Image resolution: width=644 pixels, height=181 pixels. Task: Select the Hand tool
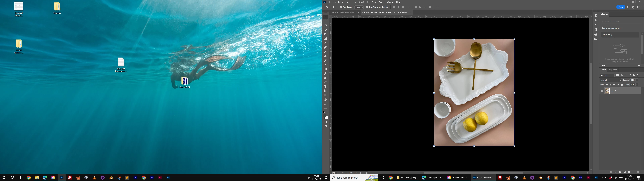pos(325,100)
